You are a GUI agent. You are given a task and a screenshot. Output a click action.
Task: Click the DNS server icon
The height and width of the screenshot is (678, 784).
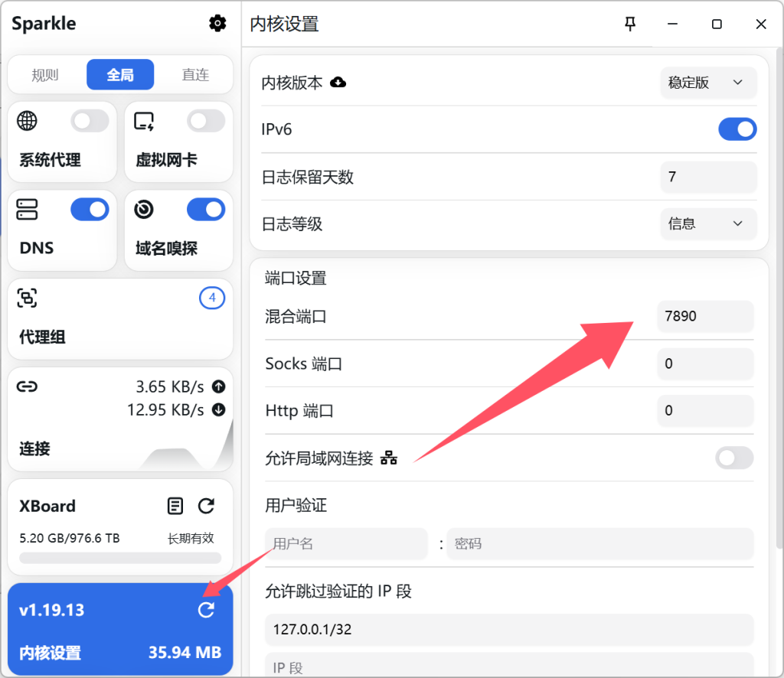pyautogui.click(x=27, y=210)
